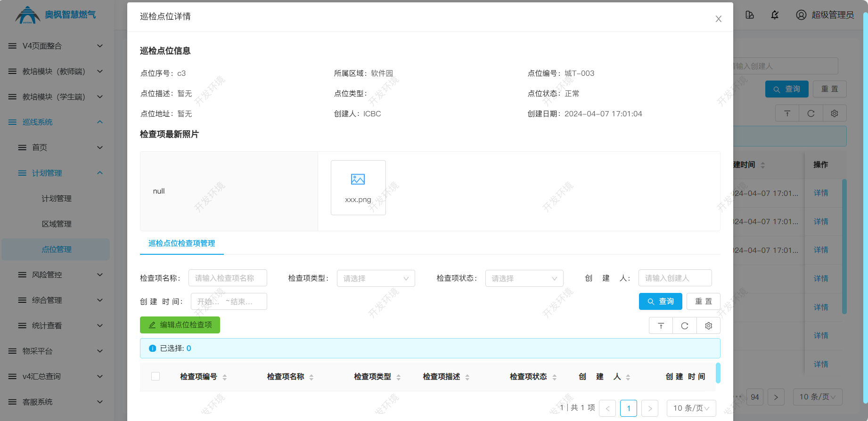Open 创建时间 date range picker

(229, 301)
